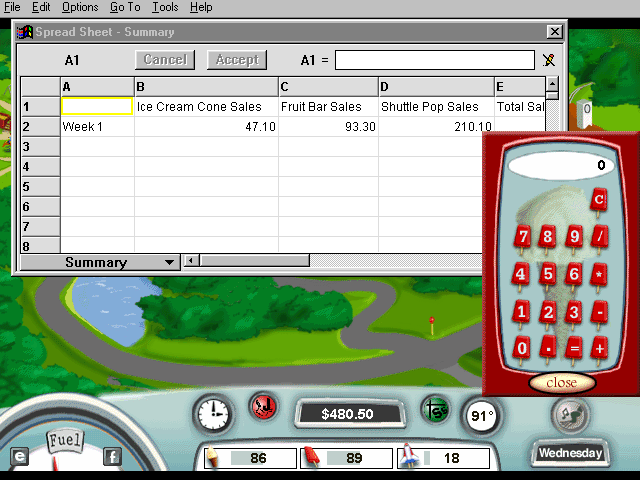640x480 pixels.
Task: Click the 210.10 cell
Action: pyautogui.click(x=436, y=127)
